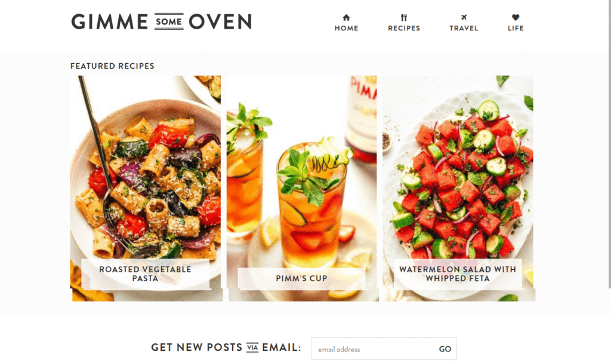The width and height of the screenshot is (611, 364).
Task: Open the RECIPES menu label
Action: 404,28
